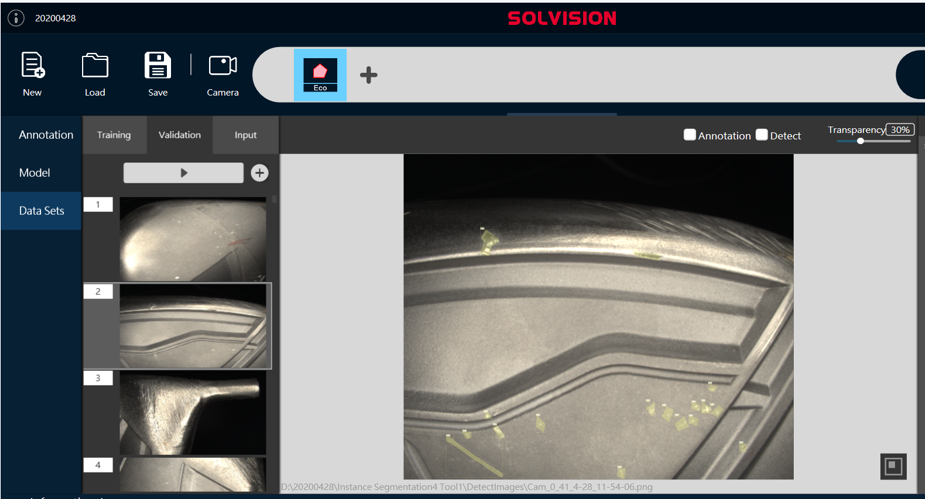Screen dimensions: 925x499
Task: Open the Annotation side menu
Action: coord(46,135)
